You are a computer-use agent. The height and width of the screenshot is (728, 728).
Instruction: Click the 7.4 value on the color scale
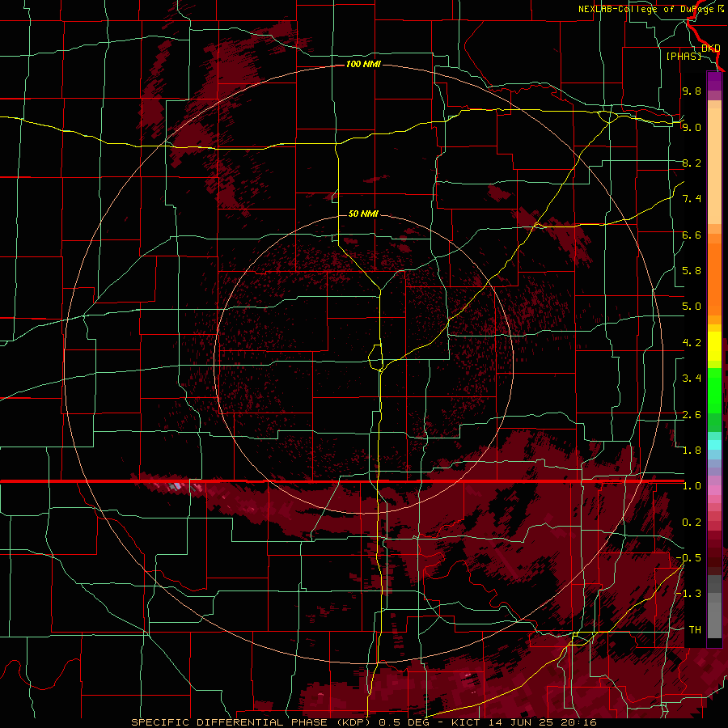point(692,199)
